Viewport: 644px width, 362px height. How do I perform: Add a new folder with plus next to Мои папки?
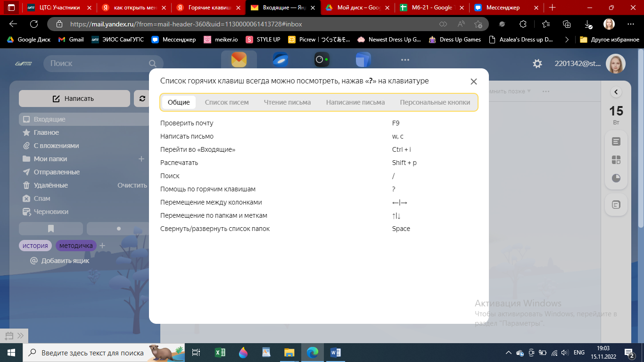tap(141, 159)
